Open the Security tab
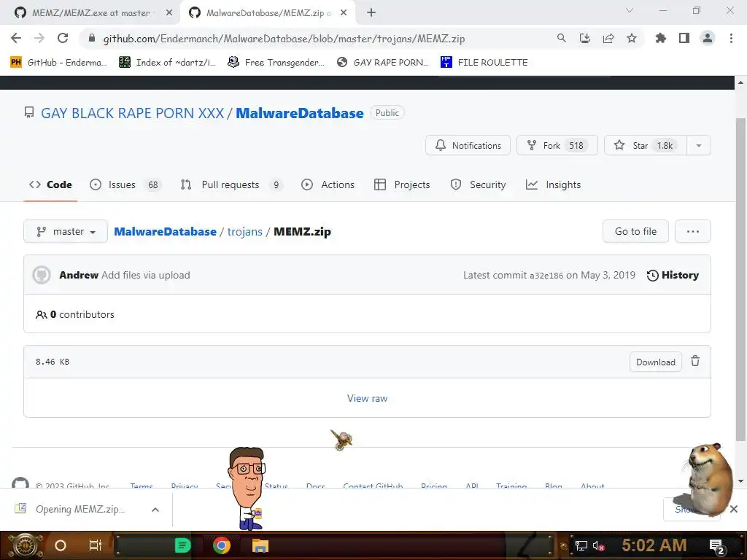The height and width of the screenshot is (560, 747). tap(479, 184)
